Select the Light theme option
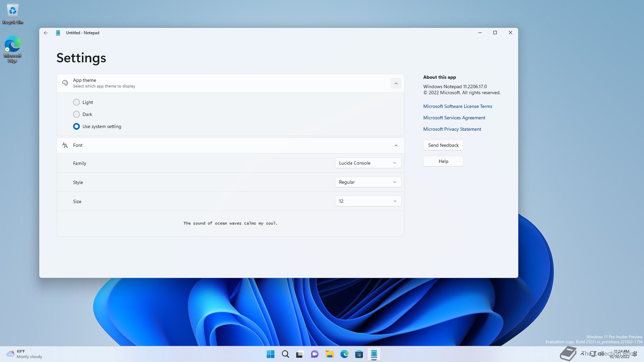644x362 pixels. (76, 102)
